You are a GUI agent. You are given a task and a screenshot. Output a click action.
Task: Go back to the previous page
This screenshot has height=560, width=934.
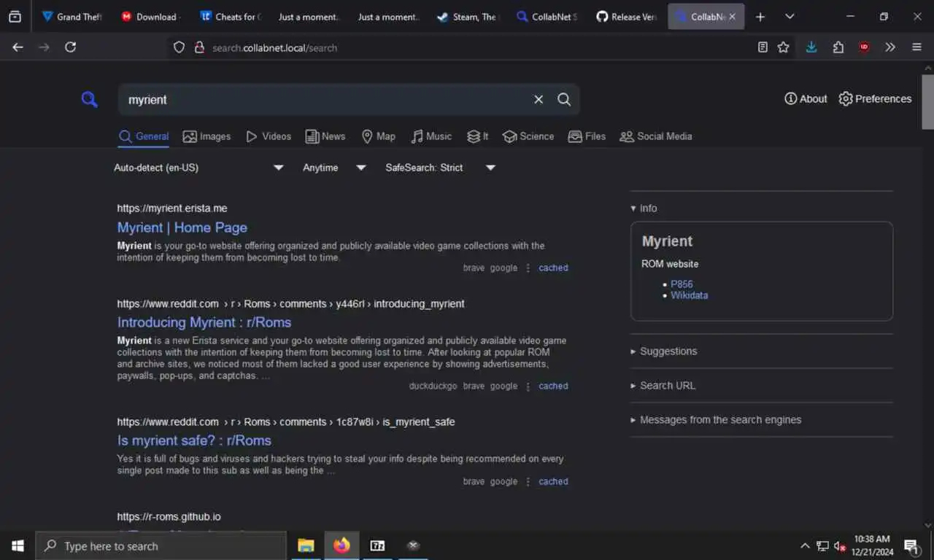(x=18, y=47)
